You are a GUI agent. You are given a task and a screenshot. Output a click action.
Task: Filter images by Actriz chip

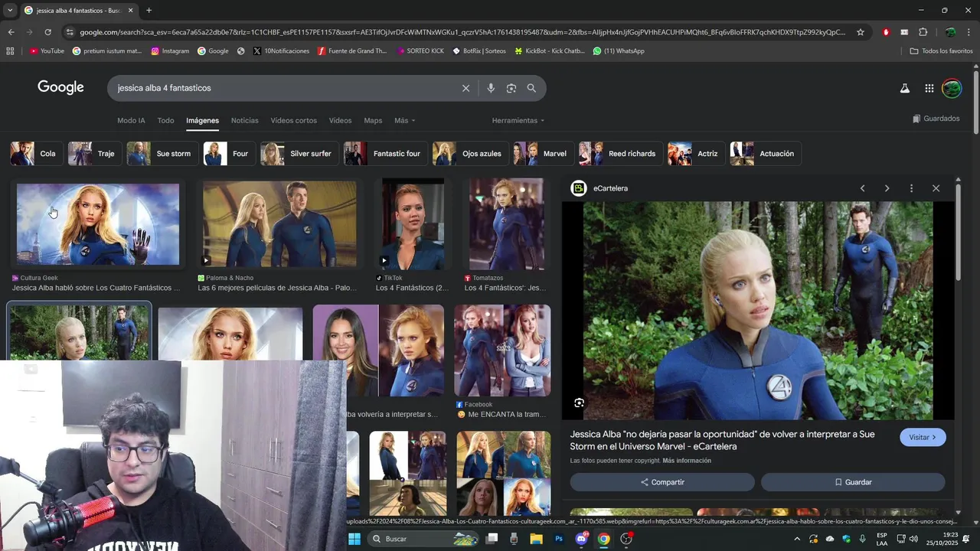click(x=696, y=154)
